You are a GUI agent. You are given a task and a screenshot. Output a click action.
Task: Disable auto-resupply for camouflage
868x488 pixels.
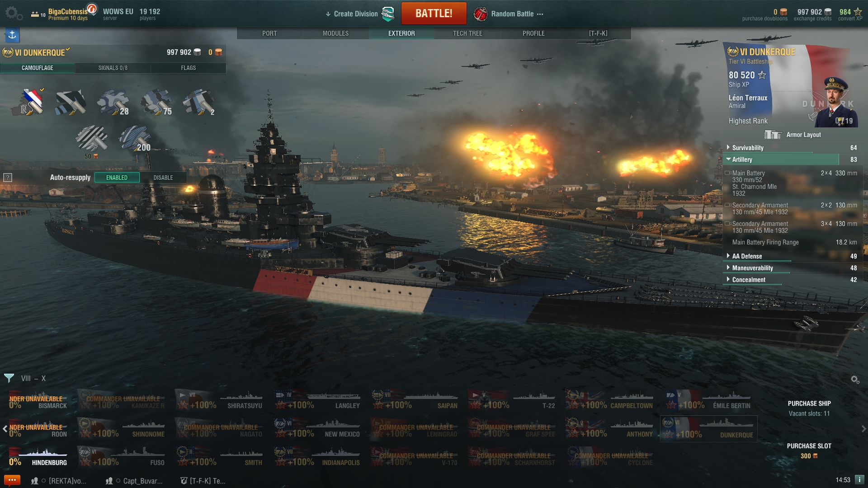(x=163, y=178)
